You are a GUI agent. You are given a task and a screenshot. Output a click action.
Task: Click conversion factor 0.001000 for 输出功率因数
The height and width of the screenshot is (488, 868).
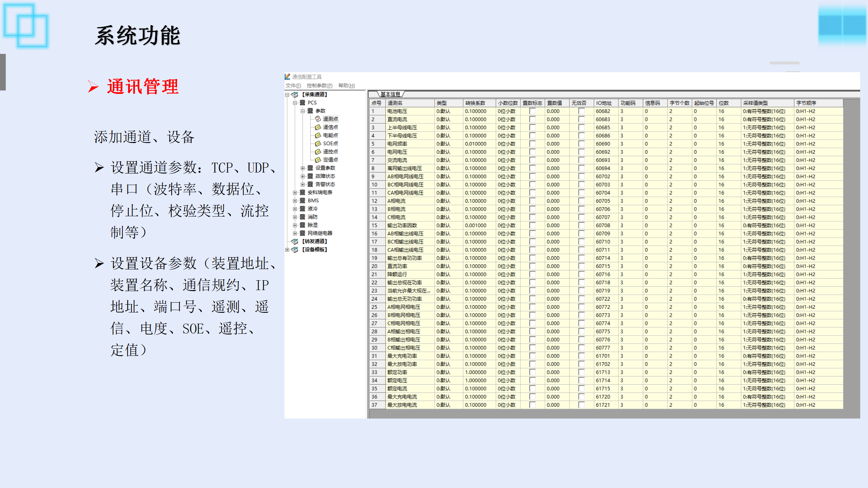(479, 225)
